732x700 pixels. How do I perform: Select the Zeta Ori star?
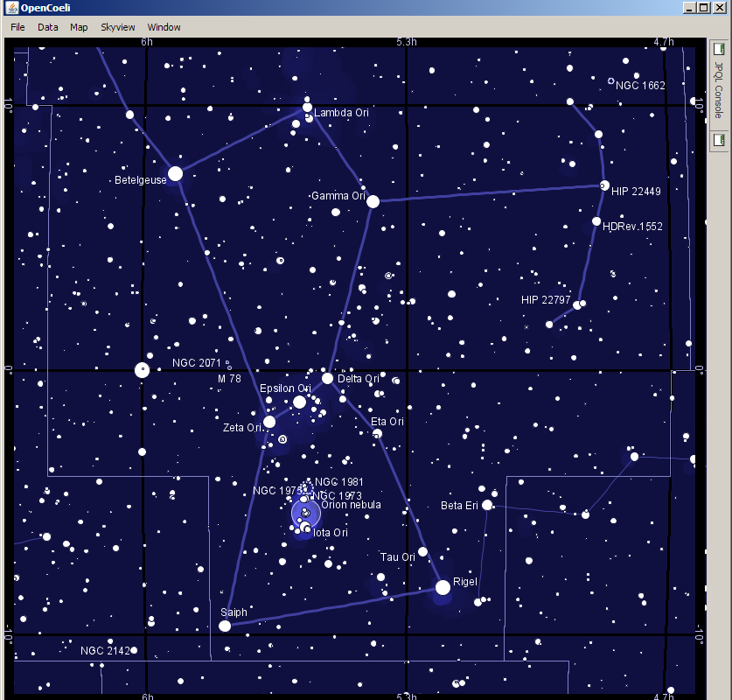269,422
